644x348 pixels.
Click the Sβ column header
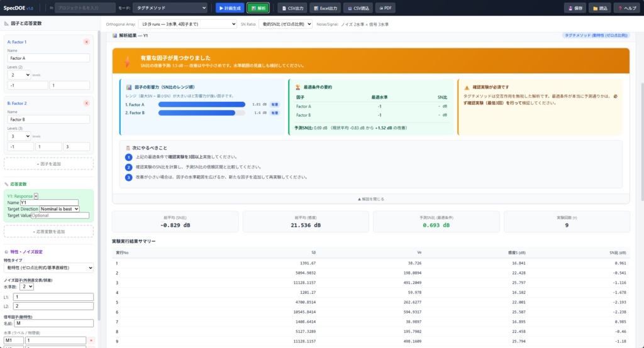point(313,253)
